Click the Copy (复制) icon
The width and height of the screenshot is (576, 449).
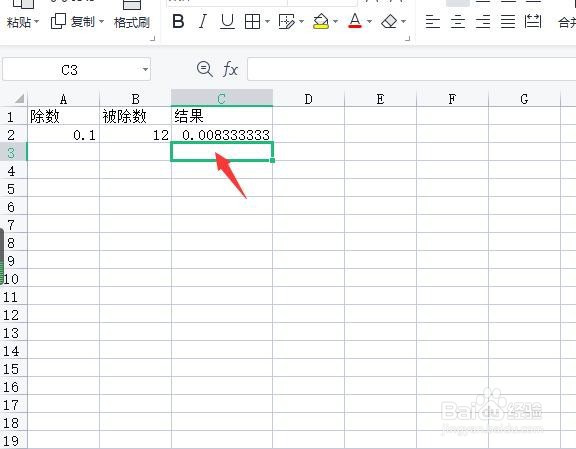(x=58, y=21)
